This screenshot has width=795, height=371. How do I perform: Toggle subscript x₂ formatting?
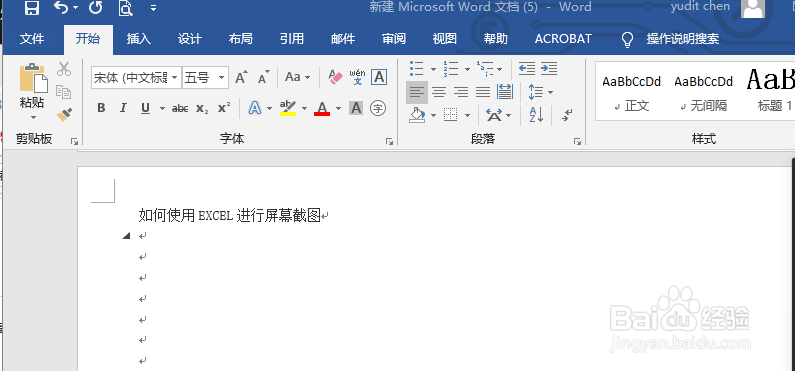pyautogui.click(x=202, y=107)
